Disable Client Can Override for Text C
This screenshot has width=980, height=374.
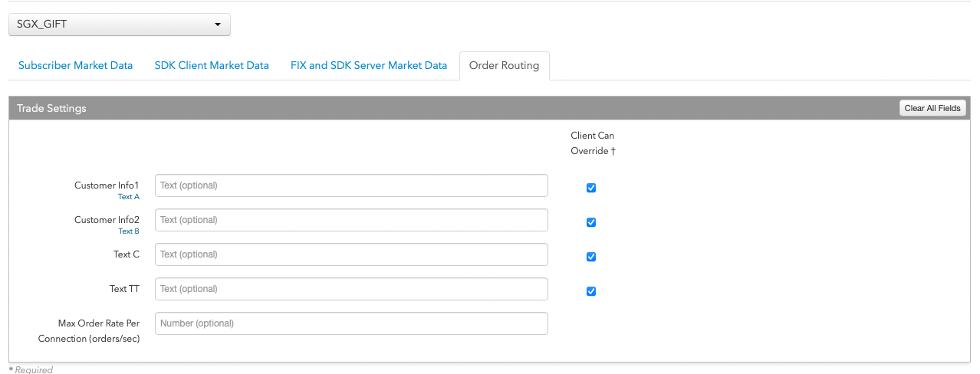click(x=591, y=257)
